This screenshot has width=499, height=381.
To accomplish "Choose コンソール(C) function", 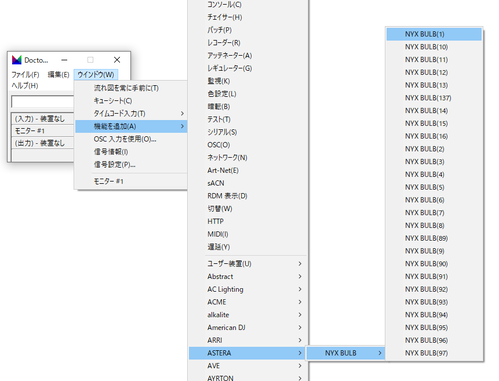I will pos(248,4).
